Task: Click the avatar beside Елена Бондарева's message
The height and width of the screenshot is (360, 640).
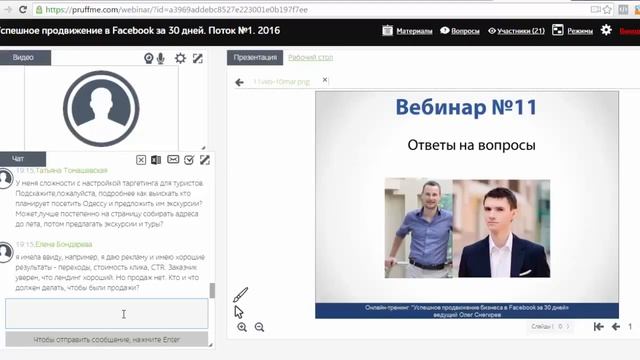Action: click(5, 253)
